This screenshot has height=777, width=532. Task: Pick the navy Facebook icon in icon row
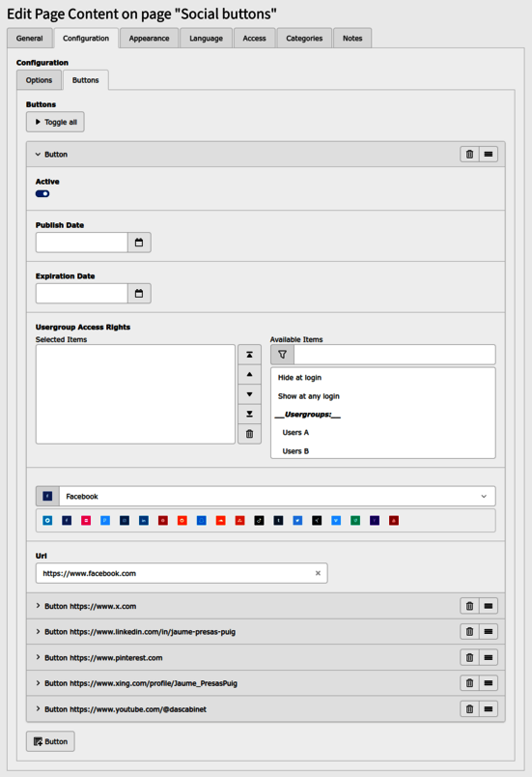click(67, 520)
